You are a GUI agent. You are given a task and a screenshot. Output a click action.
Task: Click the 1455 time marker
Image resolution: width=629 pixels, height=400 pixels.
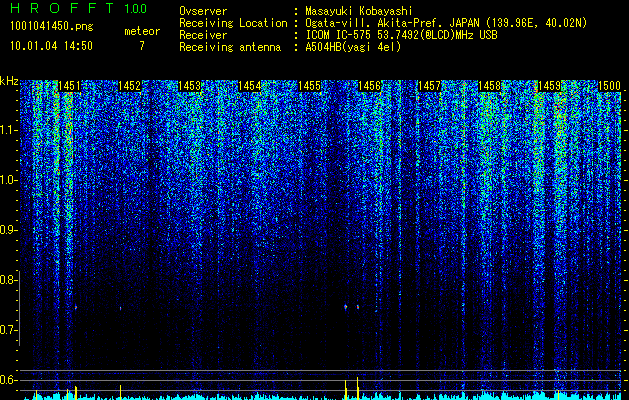pyautogui.click(x=309, y=86)
